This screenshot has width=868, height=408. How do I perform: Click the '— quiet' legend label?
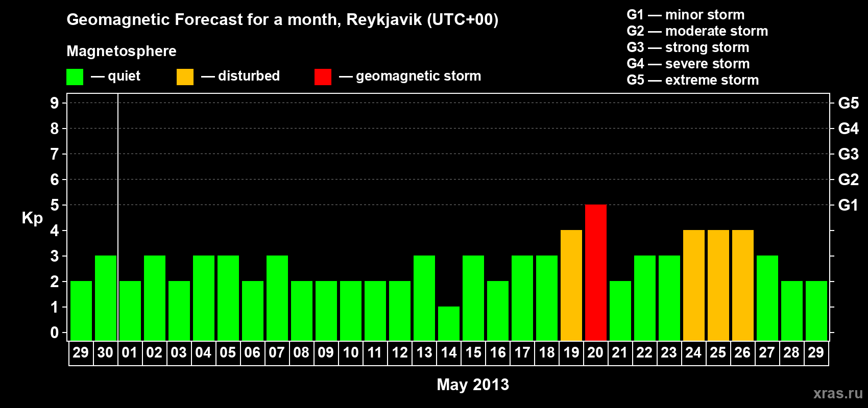[x=115, y=76]
